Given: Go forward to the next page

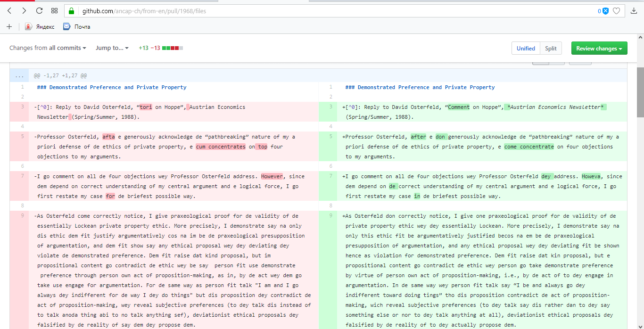Looking at the screenshot, I should click(x=24, y=10).
